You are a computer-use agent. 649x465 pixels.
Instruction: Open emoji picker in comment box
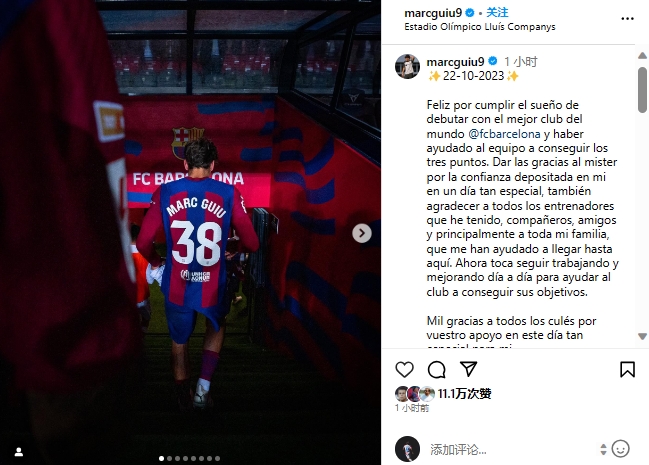tap(620, 449)
